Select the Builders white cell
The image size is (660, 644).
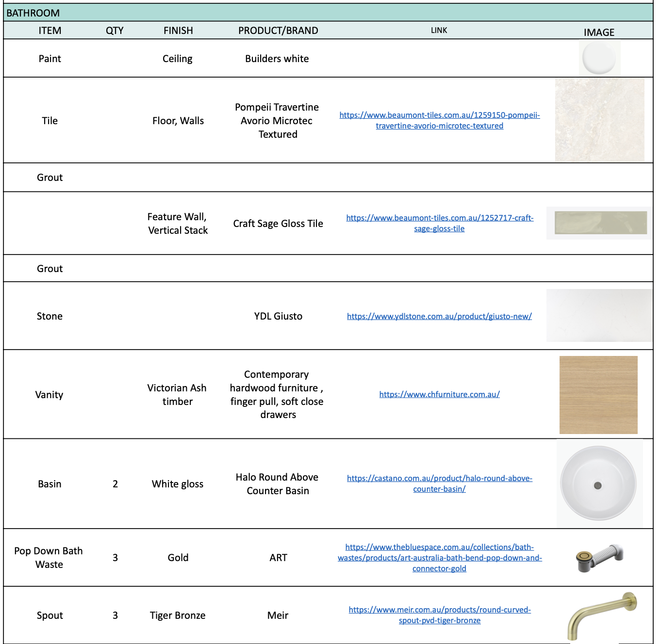click(x=277, y=59)
